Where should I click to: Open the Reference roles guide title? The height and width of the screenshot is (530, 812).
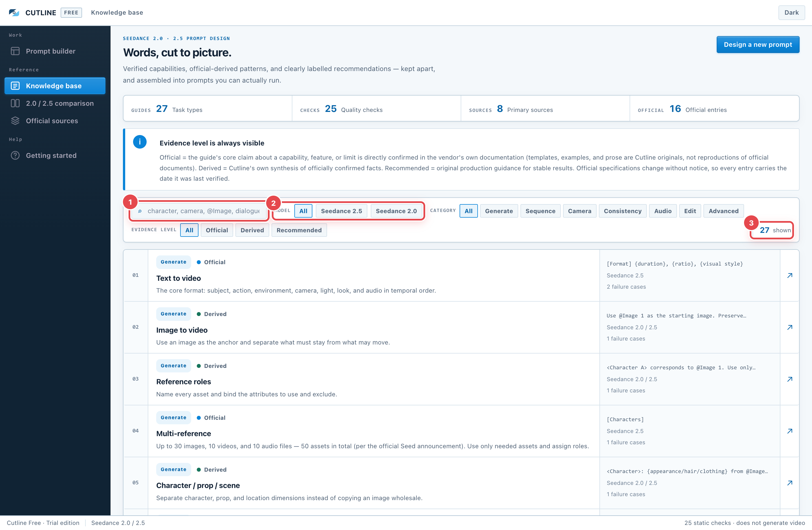[x=184, y=382]
